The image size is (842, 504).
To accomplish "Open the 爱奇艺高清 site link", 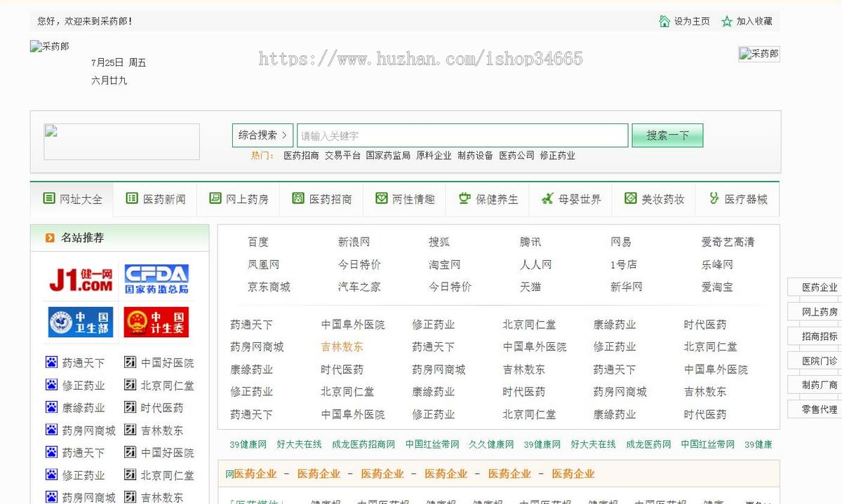I will click(728, 242).
